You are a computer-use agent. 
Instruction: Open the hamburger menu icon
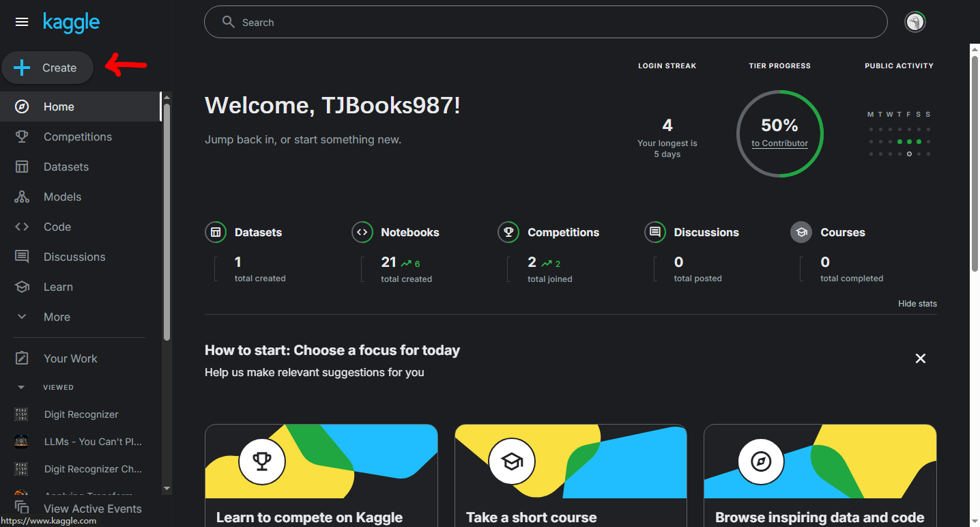(x=22, y=22)
